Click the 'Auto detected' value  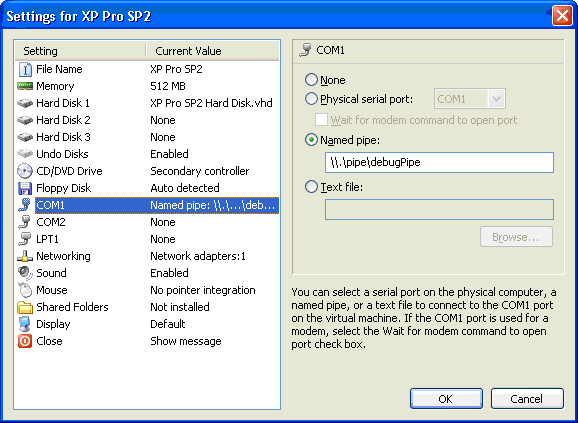[x=185, y=188]
